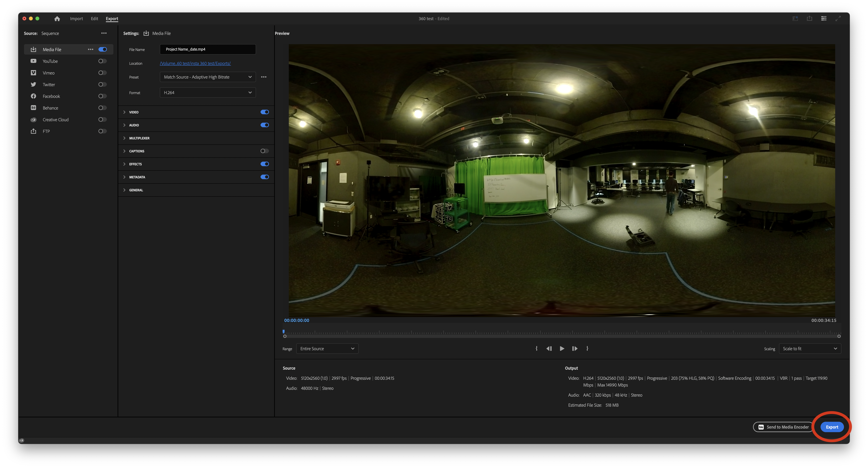Open the Preset dropdown
Viewport: 868px width, 468px height.
tap(208, 77)
